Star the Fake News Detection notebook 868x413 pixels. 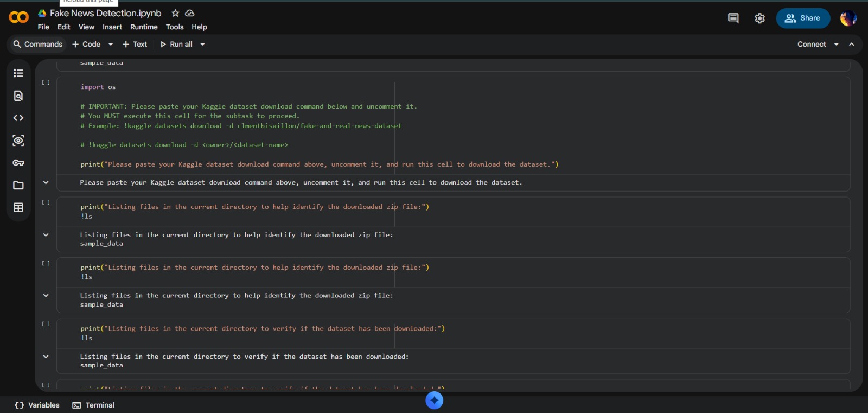175,13
